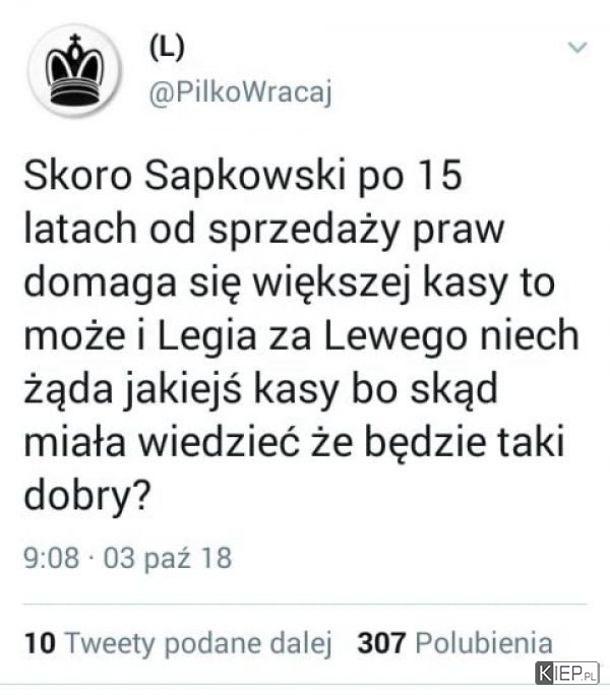Click the 03 paź 18 date
Viewport: 610px width, 695px height.
pos(168,558)
